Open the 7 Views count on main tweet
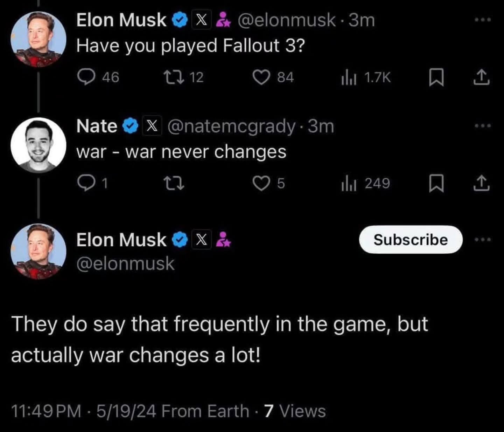 (x=295, y=411)
